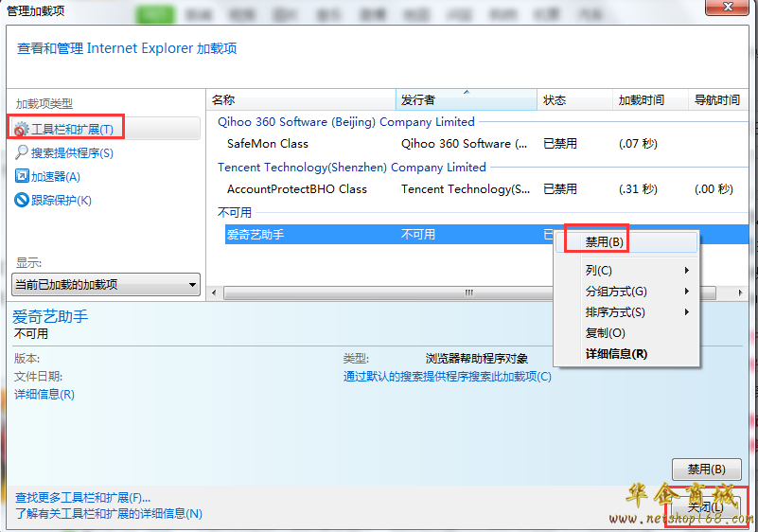Click the 列(C) submenu arrow
Viewport: 758px width, 532px height.
(x=686, y=271)
